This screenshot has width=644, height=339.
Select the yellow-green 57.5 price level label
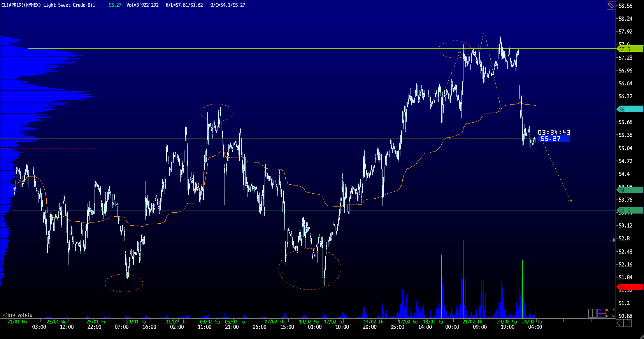(630, 49)
